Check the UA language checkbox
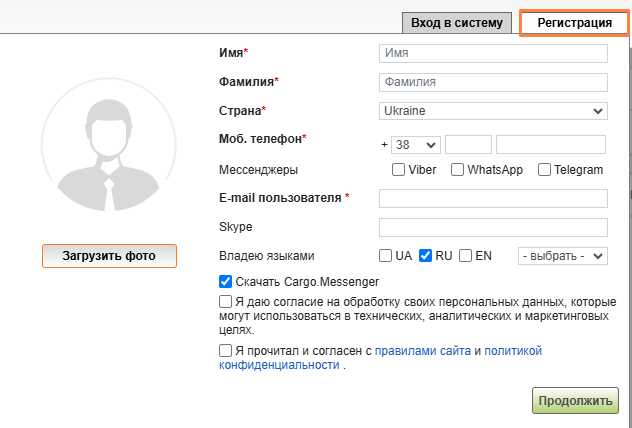 click(x=386, y=256)
